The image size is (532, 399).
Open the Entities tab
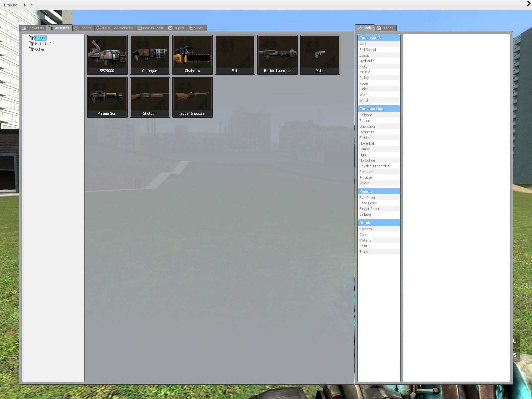83,28
